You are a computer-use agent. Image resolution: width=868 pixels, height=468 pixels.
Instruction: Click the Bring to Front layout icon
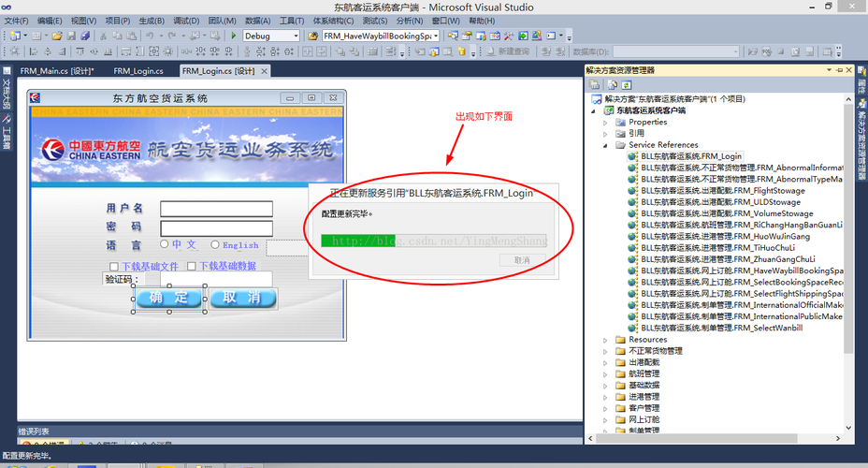[340, 51]
